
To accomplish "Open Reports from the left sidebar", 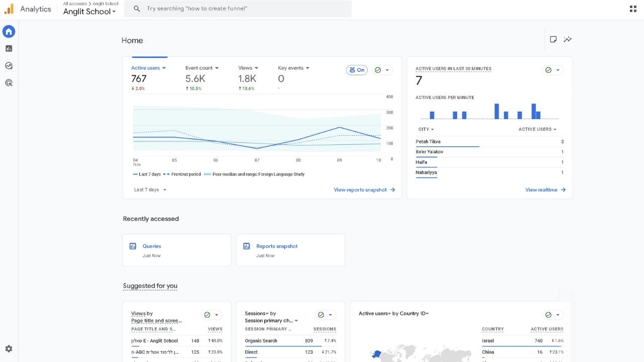I will tap(9, 49).
